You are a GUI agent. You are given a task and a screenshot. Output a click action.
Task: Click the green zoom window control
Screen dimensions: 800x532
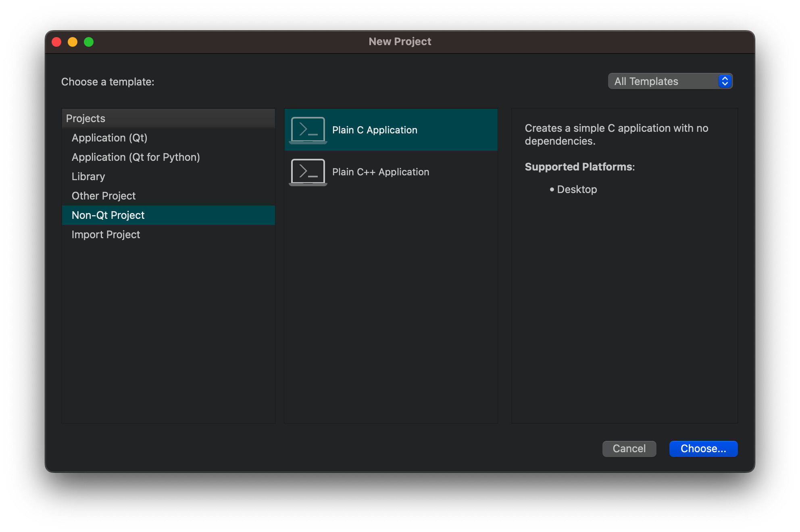click(x=89, y=42)
